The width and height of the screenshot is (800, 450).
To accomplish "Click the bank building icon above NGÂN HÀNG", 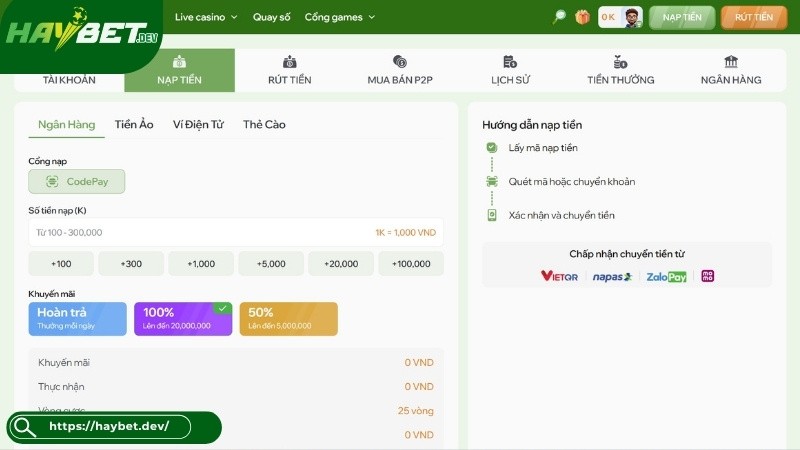I will click(731, 62).
